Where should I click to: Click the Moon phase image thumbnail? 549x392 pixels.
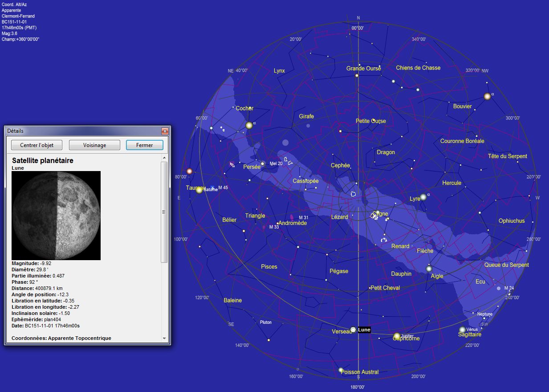coord(56,216)
